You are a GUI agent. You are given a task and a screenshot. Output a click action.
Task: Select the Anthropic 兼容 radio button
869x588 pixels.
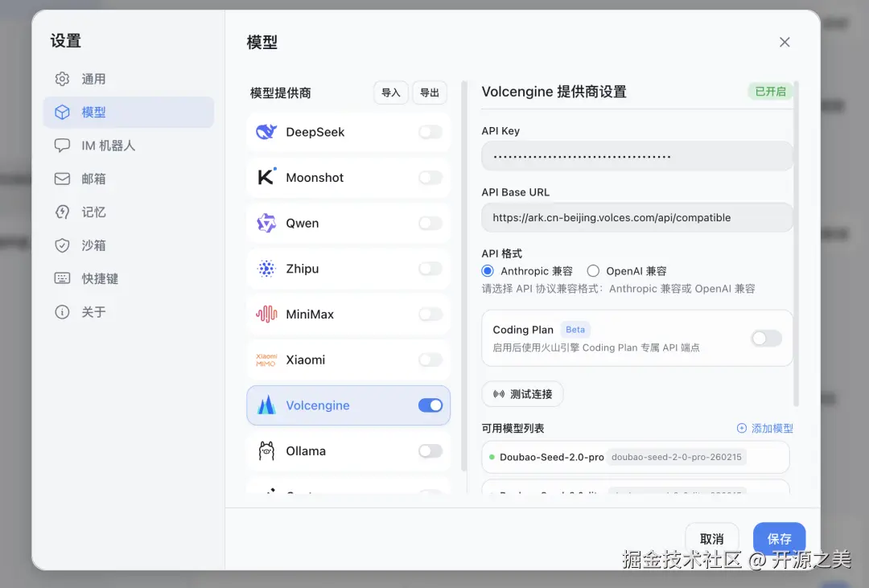[x=488, y=270]
